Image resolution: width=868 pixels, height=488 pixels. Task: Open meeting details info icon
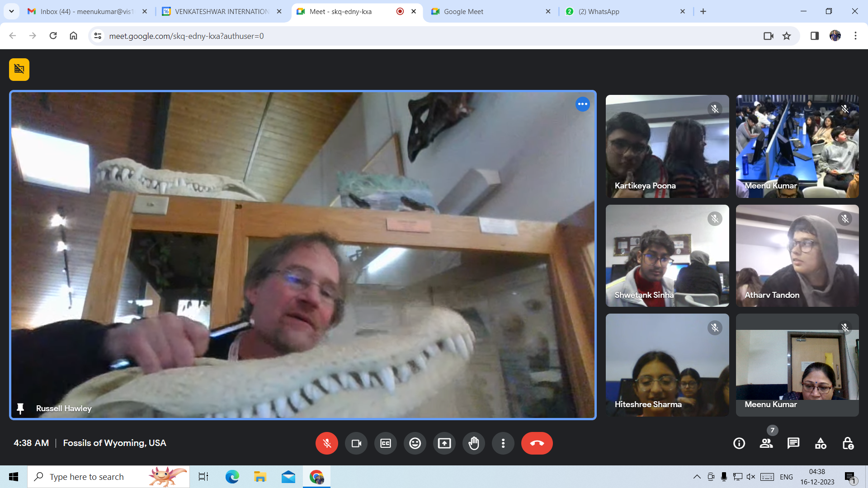(x=739, y=443)
